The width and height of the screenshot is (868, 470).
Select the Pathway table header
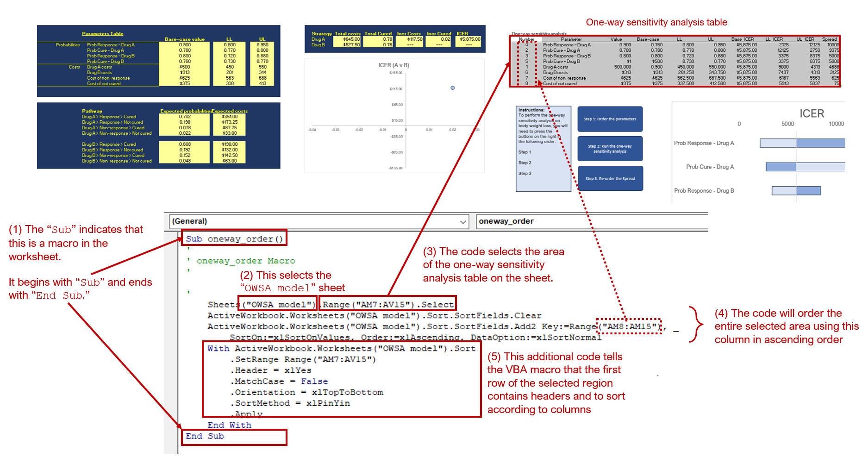point(93,111)
